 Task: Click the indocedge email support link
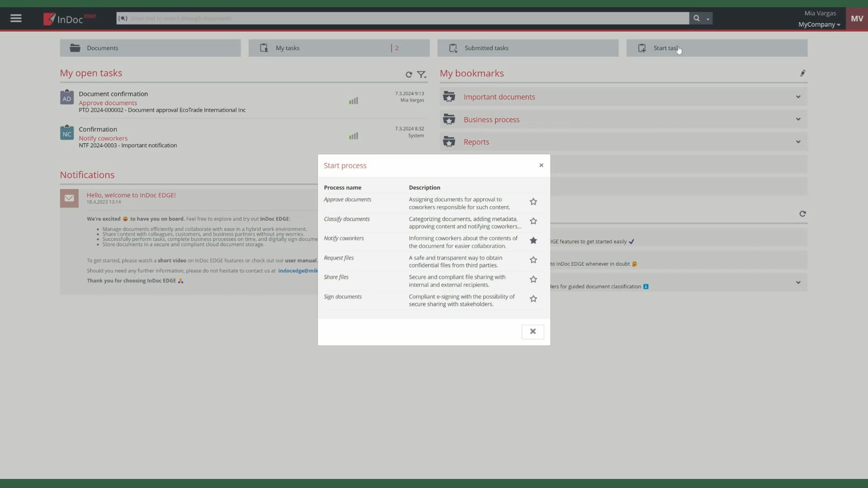coord(298,270)
